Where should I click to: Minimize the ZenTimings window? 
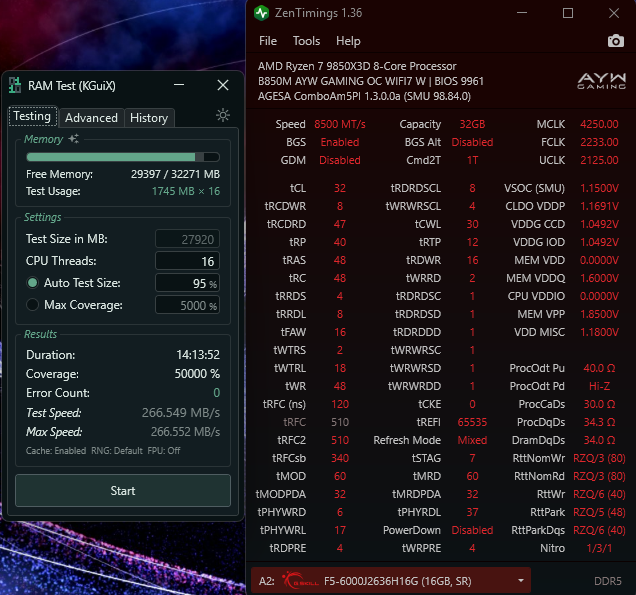click(x=522, y=13)
